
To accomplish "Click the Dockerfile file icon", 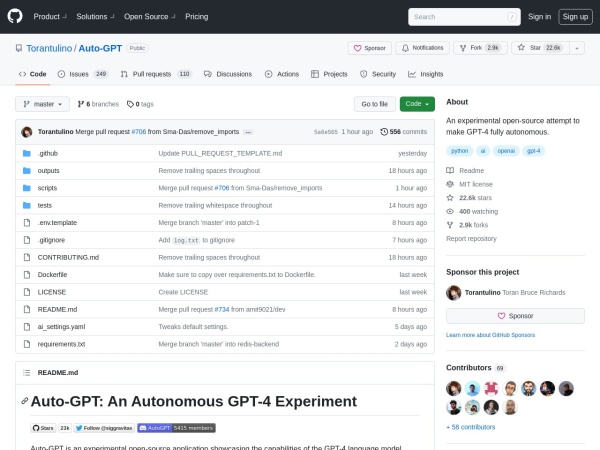I will [26, 274].
